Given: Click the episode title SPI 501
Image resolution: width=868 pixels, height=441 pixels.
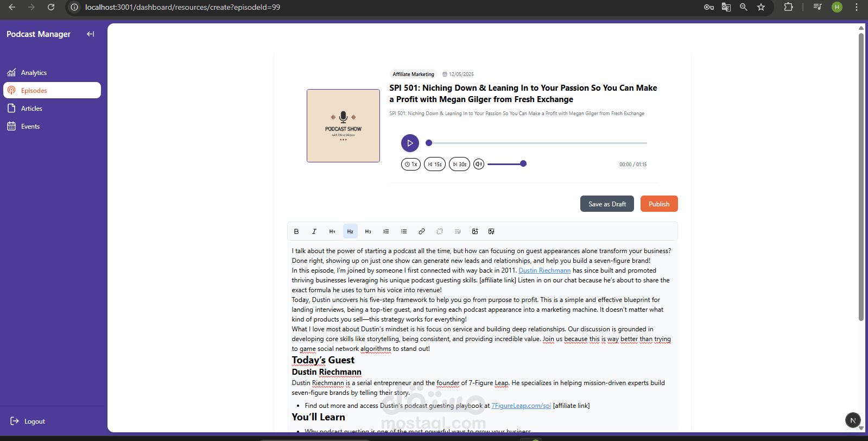Looking at the screenshot, I should (523, 93).
